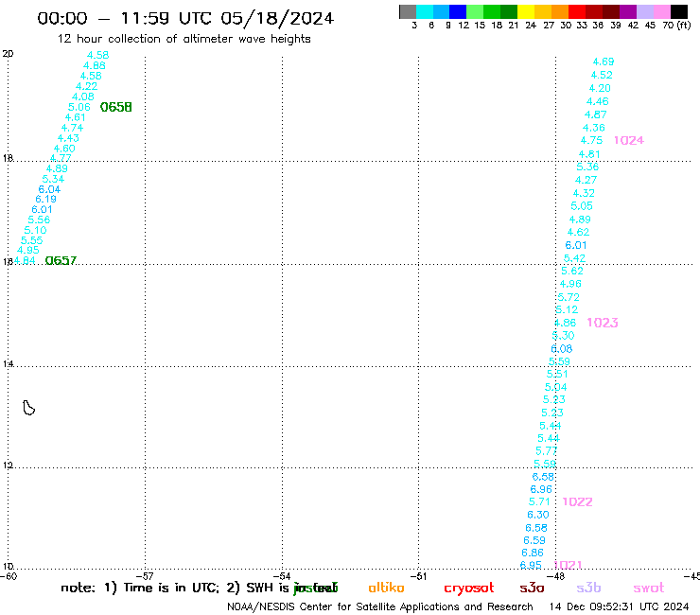Select the wave height value 6.86

533,553
